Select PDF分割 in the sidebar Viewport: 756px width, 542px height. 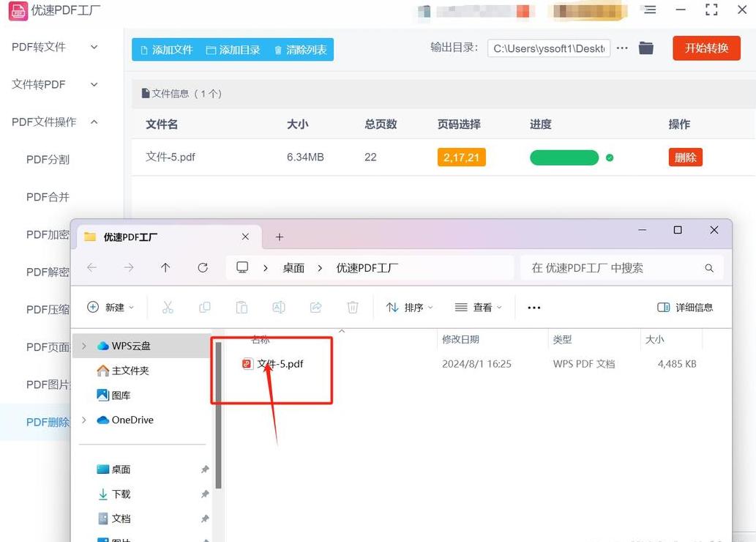click(x=48, y=160)
